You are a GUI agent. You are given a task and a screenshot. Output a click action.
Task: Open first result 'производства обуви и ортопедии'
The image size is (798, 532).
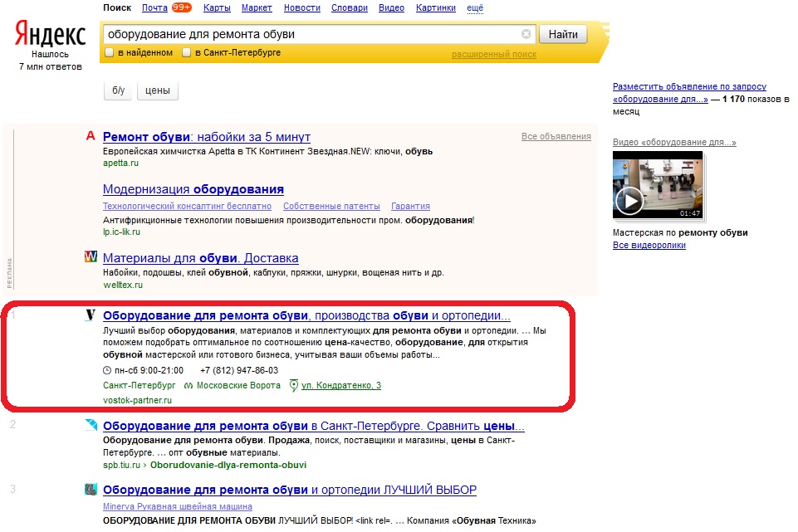click(306, 315)
